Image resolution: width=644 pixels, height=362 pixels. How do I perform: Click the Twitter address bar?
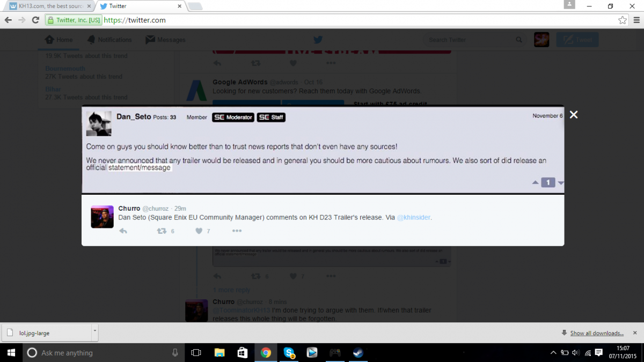coord(322,20)
